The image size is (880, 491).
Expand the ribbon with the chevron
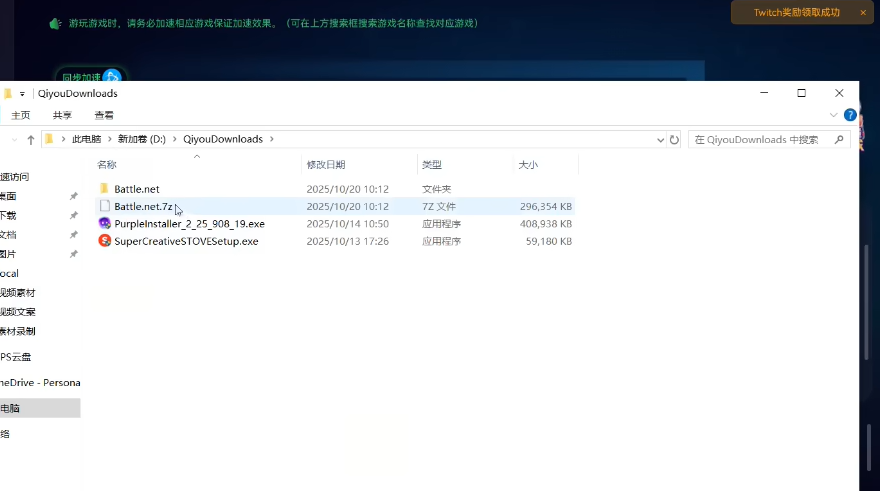(833, 115)
